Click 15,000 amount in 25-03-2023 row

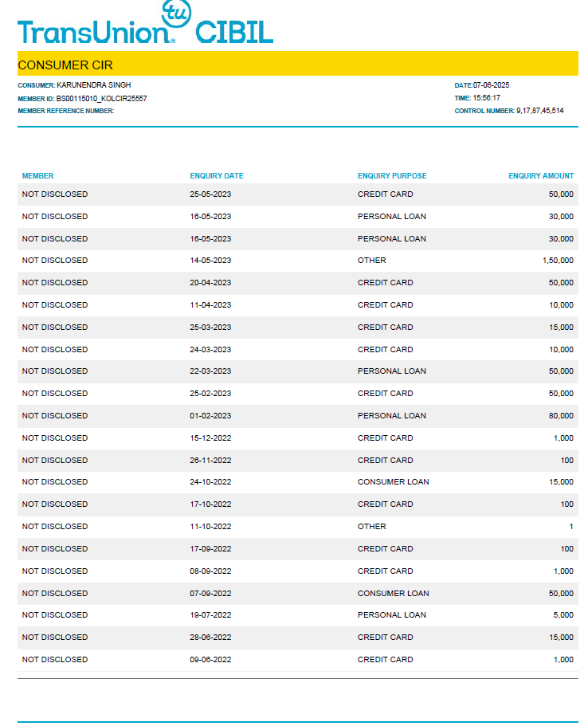561,328
